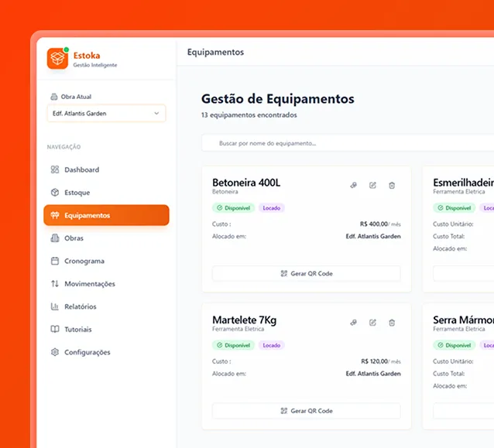Click the Estoque box icon in sidebar

click(55, 193)
